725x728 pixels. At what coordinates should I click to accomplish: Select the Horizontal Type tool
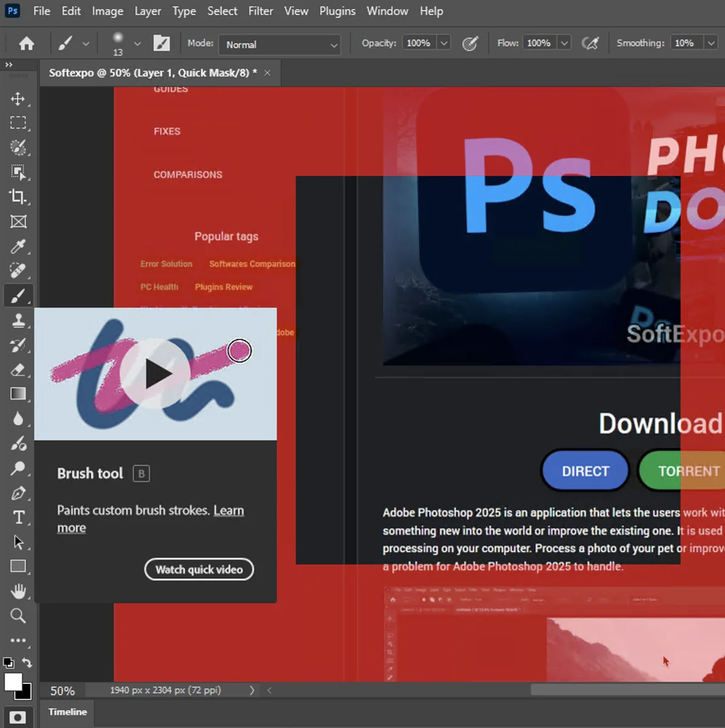[x=18, y=517]
